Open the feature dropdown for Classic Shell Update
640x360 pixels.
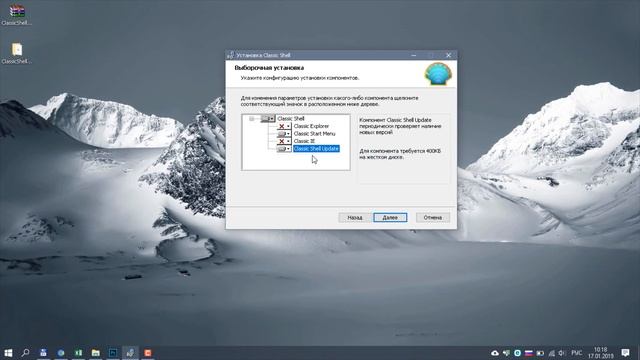[284, 149]
